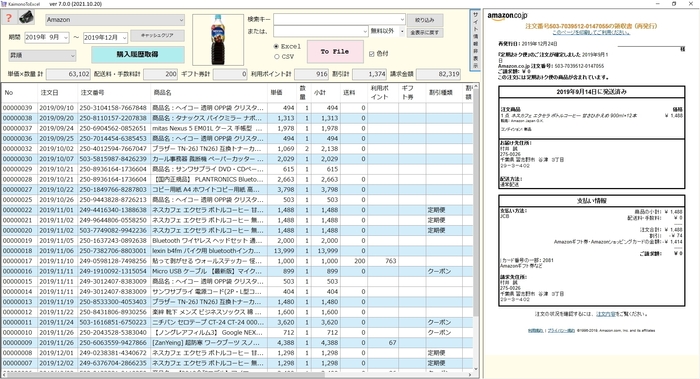Click the 単価×数量 計 total field 63,102
The height and width of the screenshot is (379, 700).
point(69,74)
